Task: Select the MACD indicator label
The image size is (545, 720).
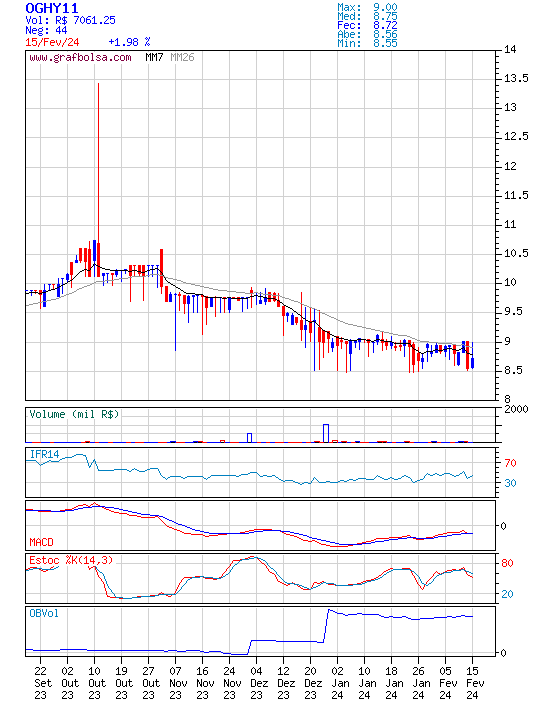Action: pyautogui.click(x=41, y=542)
